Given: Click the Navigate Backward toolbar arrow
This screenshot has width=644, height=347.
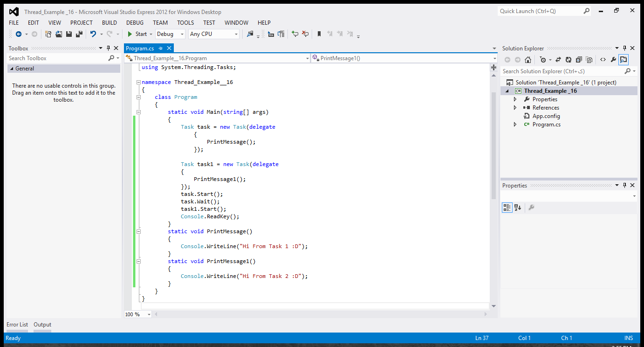Looking at the screenshot, I should tap(19, 34).
